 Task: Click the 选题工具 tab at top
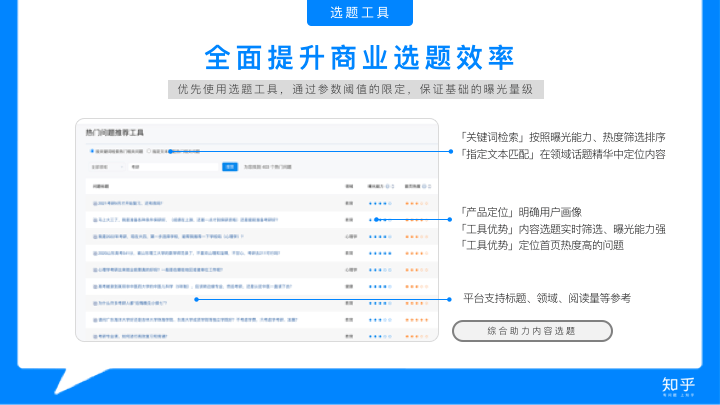point(359,13)
